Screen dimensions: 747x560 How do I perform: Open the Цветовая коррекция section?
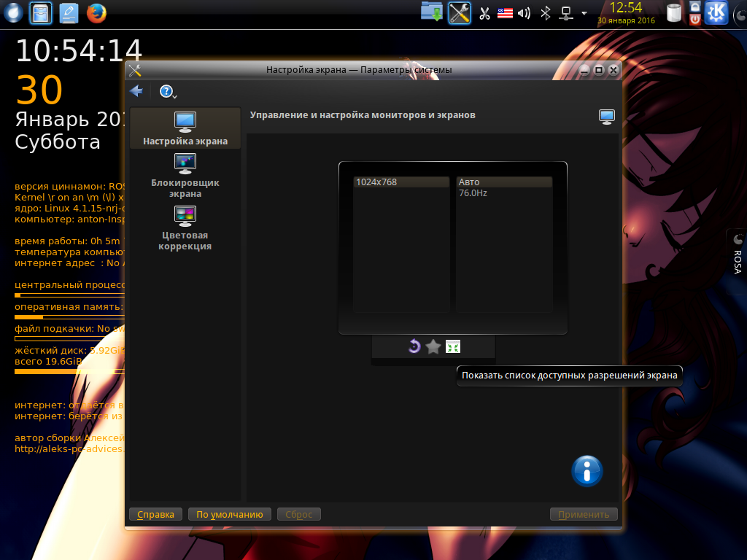pos(185,227)
